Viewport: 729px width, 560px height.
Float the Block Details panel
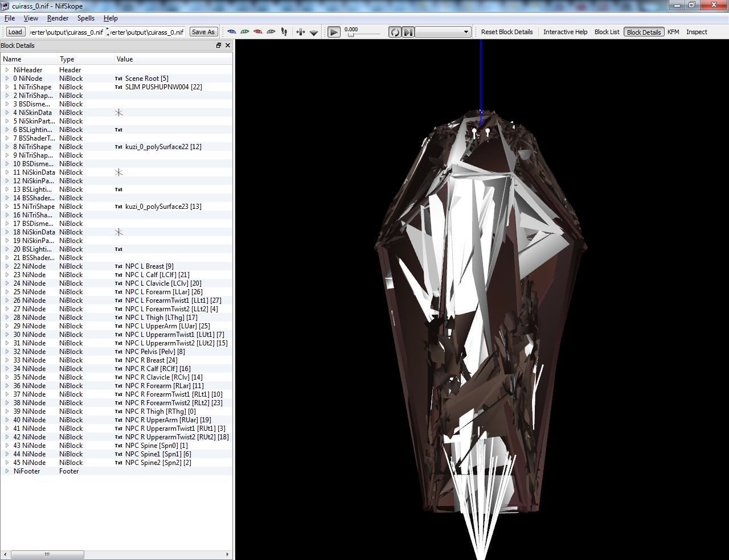[x=219, y=46]
